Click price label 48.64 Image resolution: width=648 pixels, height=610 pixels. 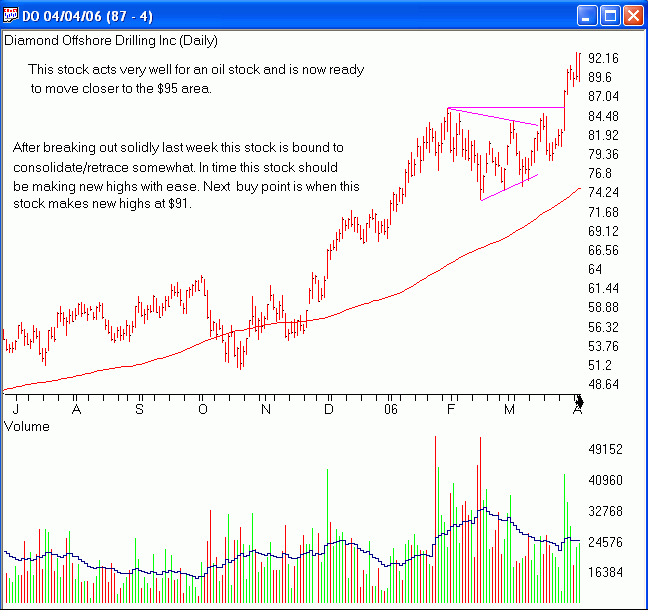(603, 384)
